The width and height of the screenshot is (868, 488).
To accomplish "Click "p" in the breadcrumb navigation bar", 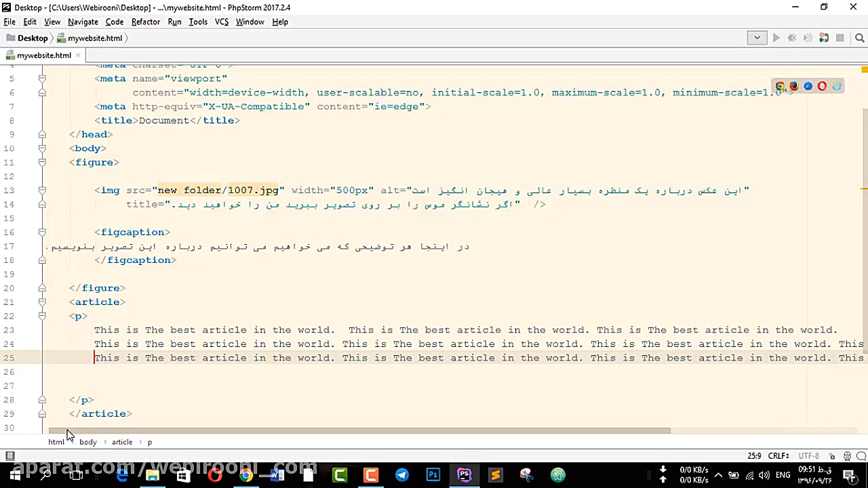I will pyautogui.click(x=149, y=442).
